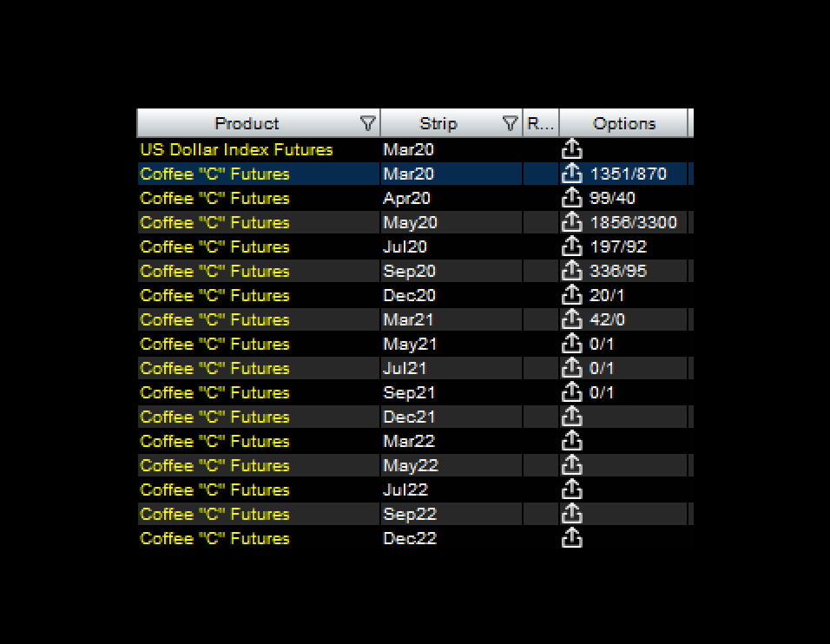
Task: Open options icon for Coffee Jul20 strip
Action: click(571, 246)
